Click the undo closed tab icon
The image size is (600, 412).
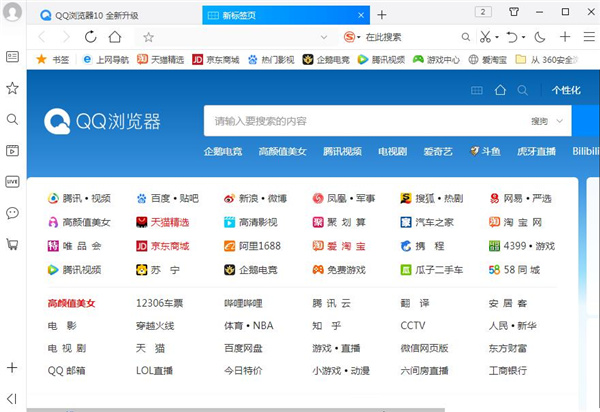(512, 37)
